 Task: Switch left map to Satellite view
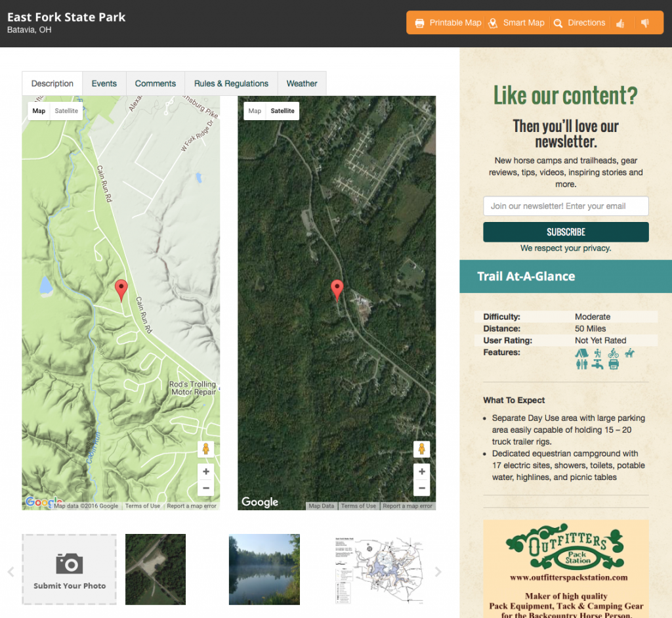click(66, 111)
